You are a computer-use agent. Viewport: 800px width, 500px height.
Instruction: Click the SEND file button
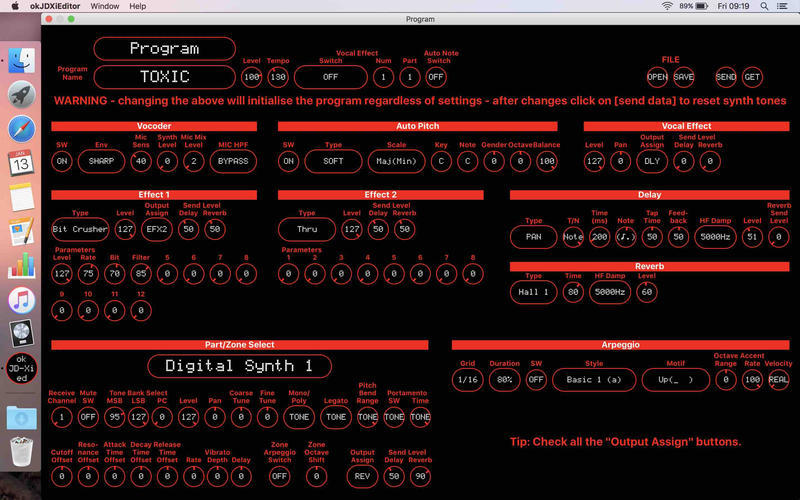(x=725, y=76)
